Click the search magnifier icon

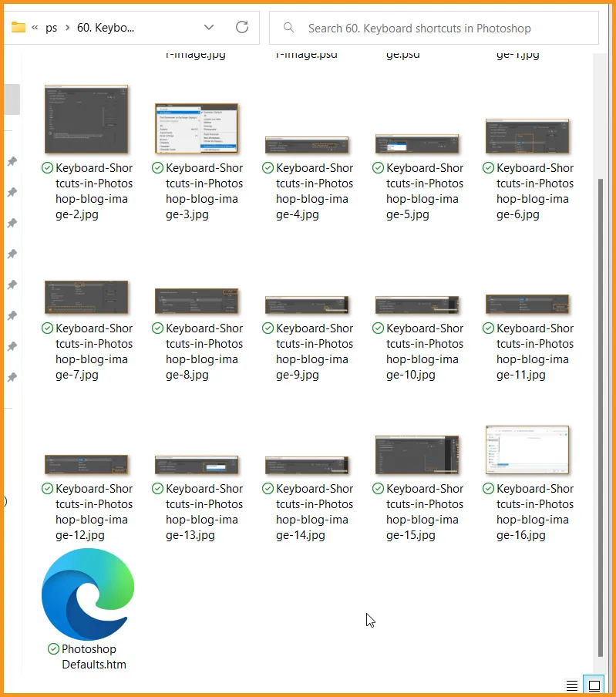pos(289,28)
